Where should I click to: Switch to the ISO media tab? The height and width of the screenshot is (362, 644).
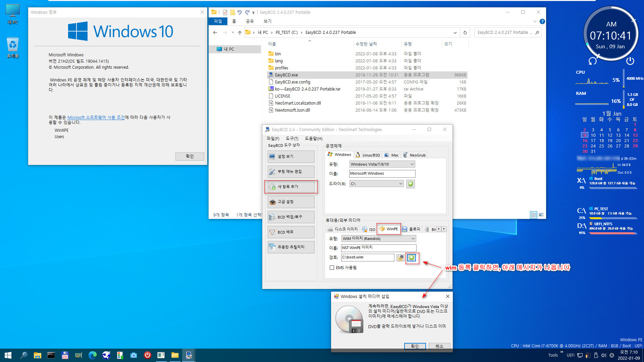[x=369, y=229]
